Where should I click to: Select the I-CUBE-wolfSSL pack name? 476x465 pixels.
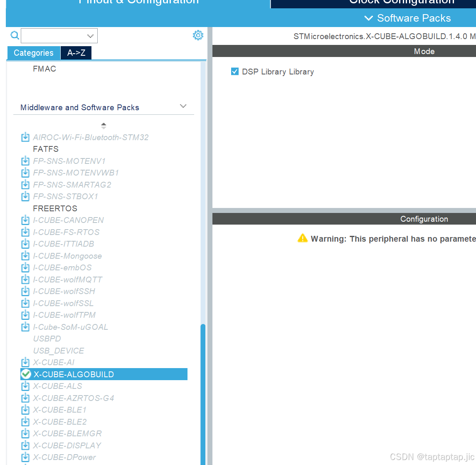click(x=63, y=303)
